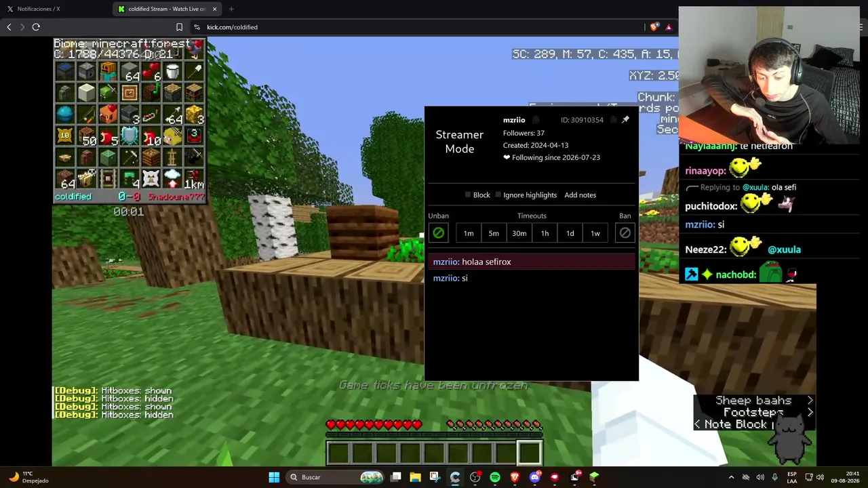Screen dimensions: 868x488
Task: Click the Add notes link
Action: pyautogui.click(x=580, y=195)
